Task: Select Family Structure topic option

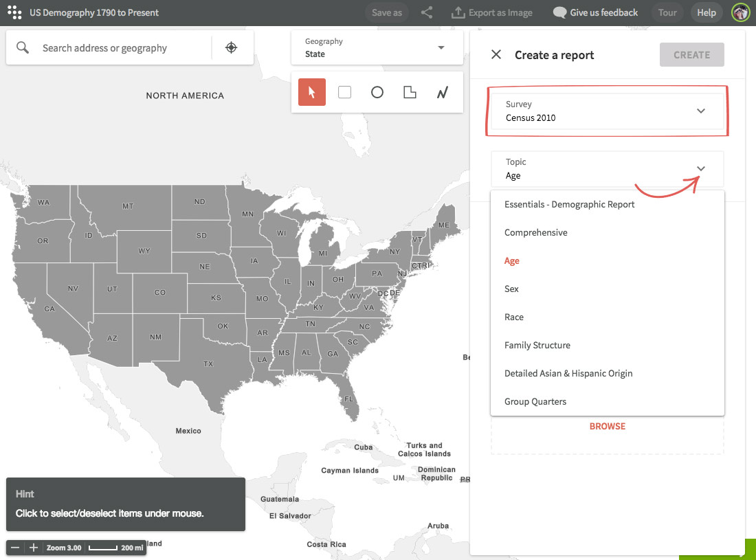Action: click(537, 346)
